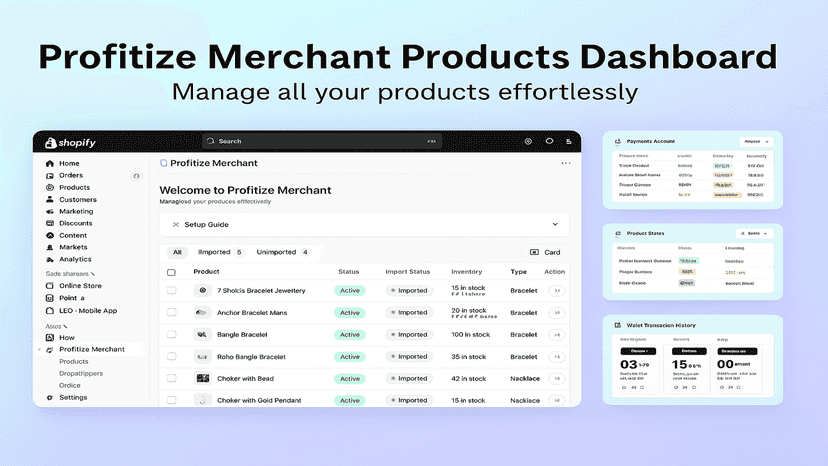This screenshot has width=828, height=466.
Task: Open Settings gear in the sidebar
Action: [x=50, y=398]
